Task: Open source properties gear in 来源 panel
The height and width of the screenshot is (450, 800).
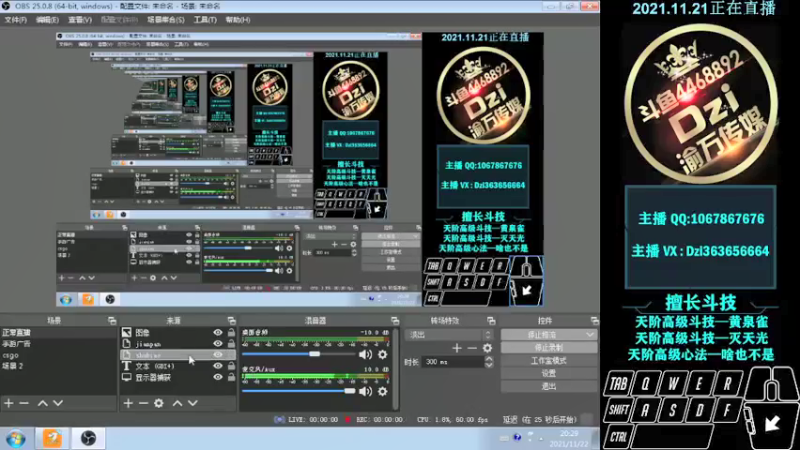Action: (159, 403)
